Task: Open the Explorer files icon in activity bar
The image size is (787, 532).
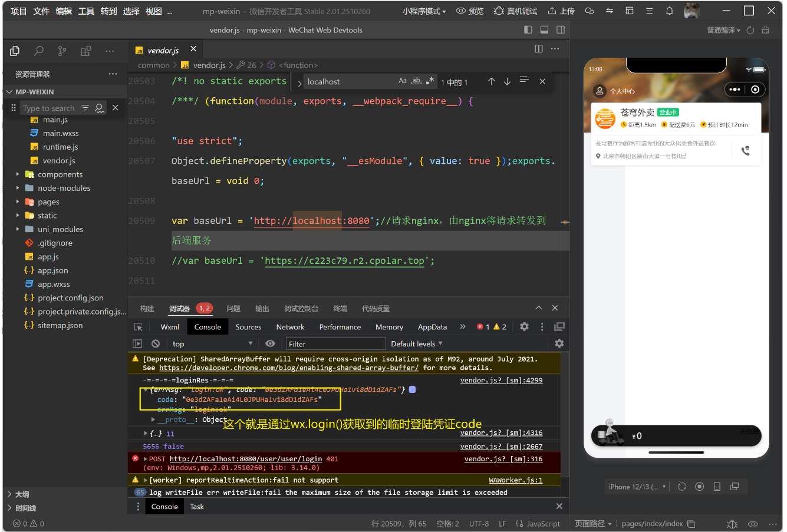Action: (x=15, y=51)
